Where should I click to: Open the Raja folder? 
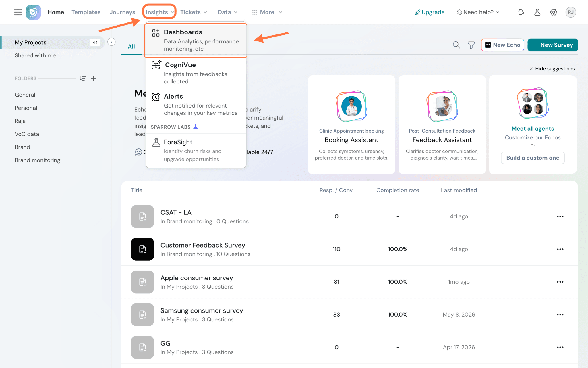[x=20, y=121]
